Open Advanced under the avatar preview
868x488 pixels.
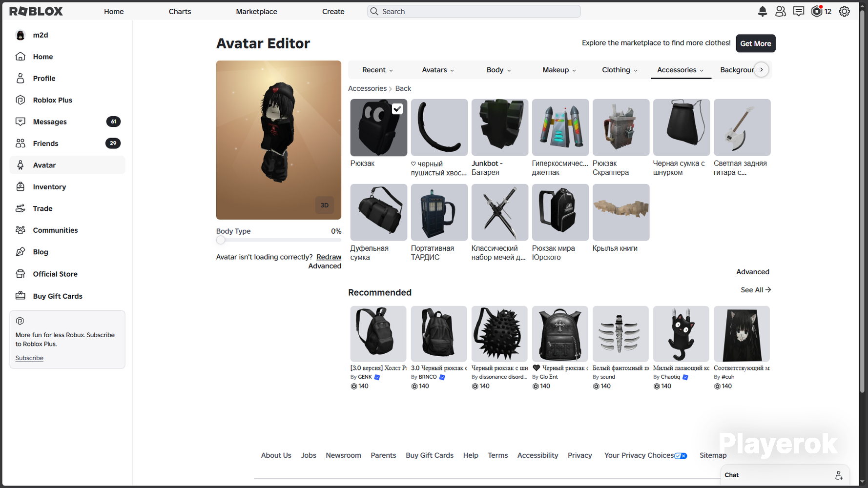tap(325, 266)
